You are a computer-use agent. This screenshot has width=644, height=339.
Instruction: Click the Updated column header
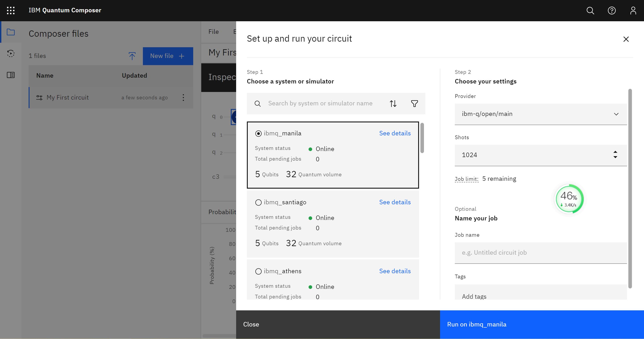click(x=134, y=76)
